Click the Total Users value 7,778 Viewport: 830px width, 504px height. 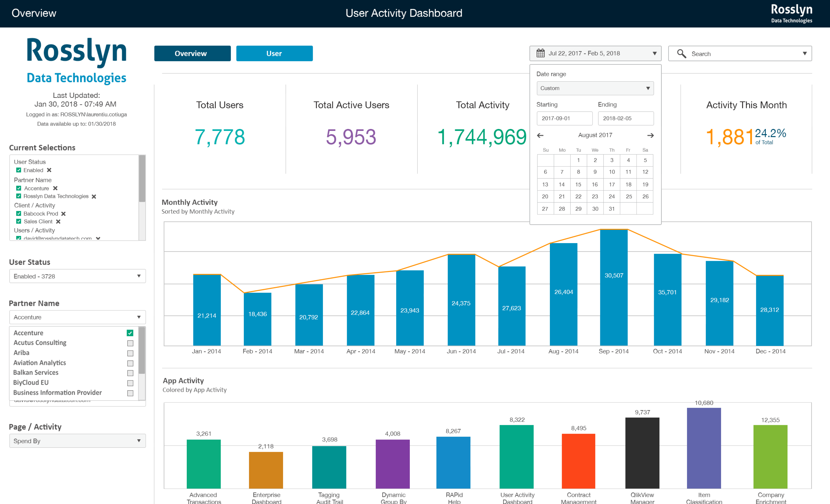click(x=220, y=137)
